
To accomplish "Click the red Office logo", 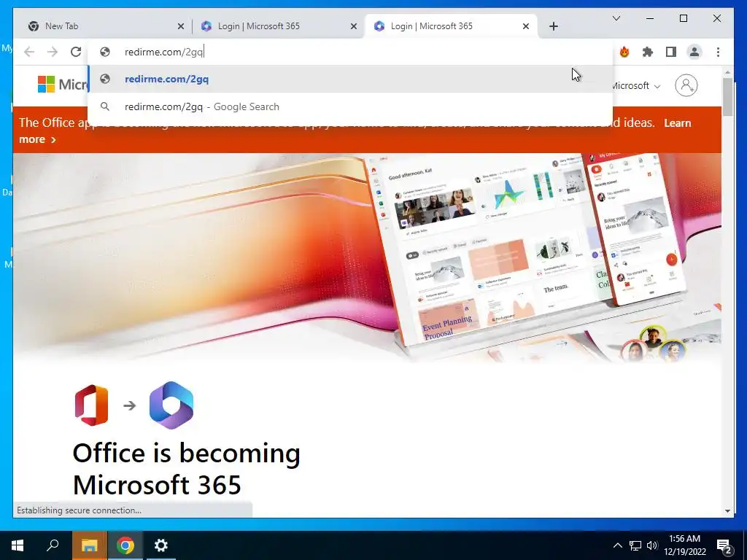I will point(91,405).
